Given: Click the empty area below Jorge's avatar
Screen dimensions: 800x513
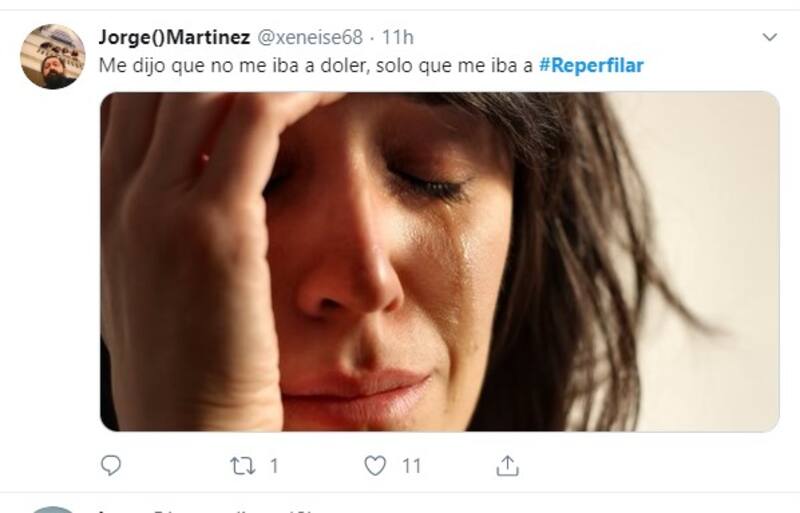Looking at the screenshot, I should pos(52,250).
